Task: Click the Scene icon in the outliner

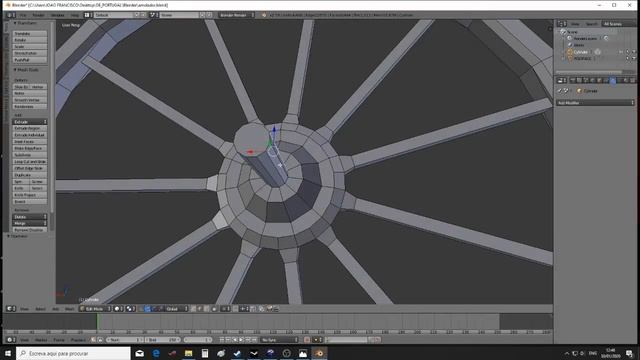Action: click(x=563, y=32)
